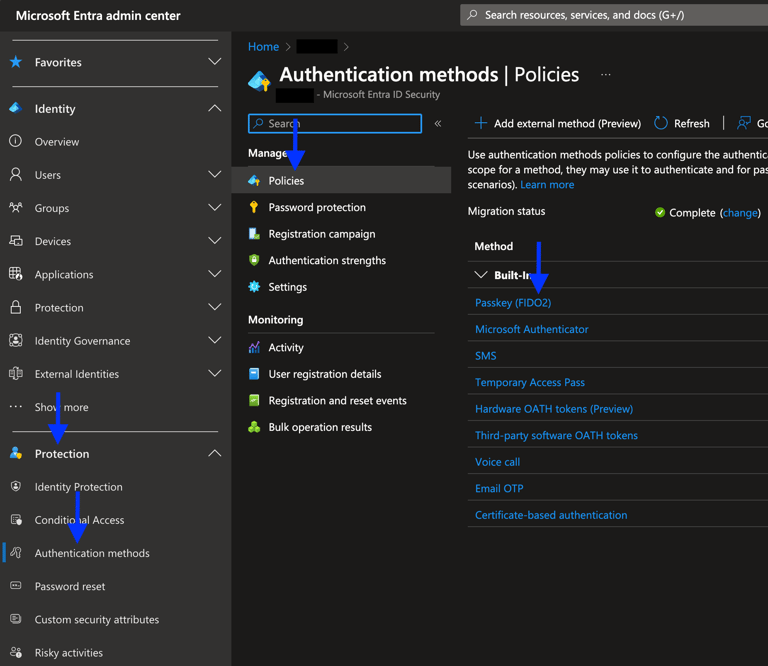
Task: Click the Applications grid icon
Action: 16,274
